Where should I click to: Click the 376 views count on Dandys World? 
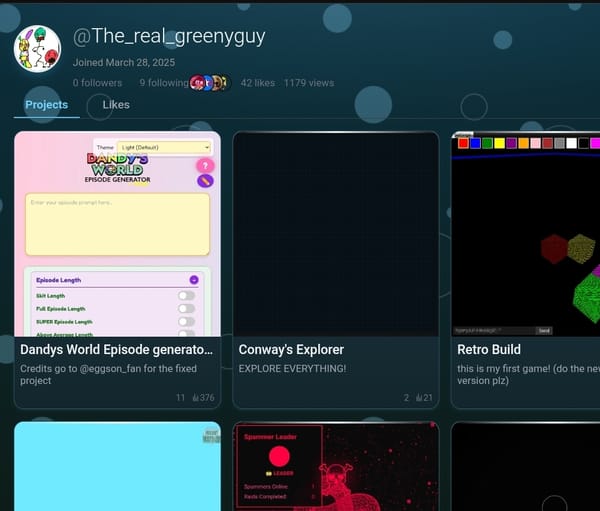click(204, 398)
